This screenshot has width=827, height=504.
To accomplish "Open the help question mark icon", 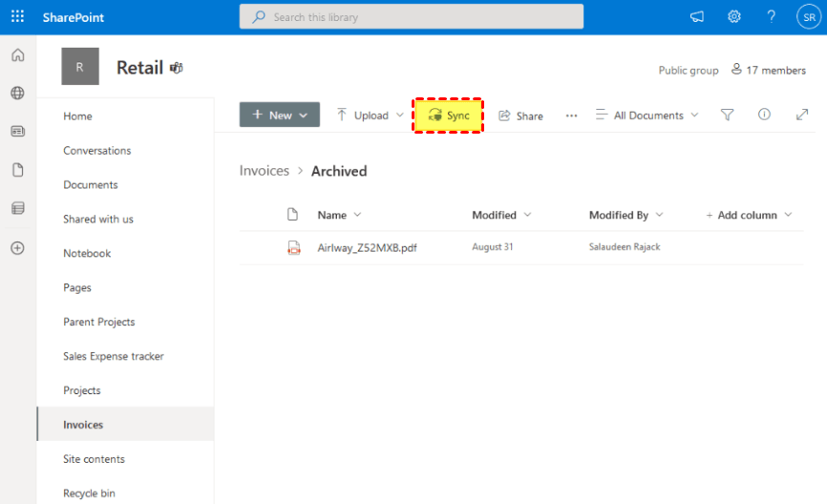I will point(771,17).
